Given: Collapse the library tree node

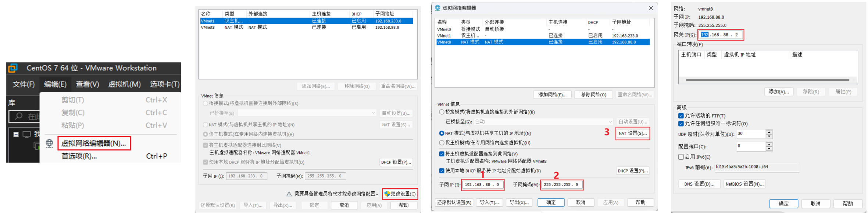Looking at the screenshot, I should click(x=16, y=134).
